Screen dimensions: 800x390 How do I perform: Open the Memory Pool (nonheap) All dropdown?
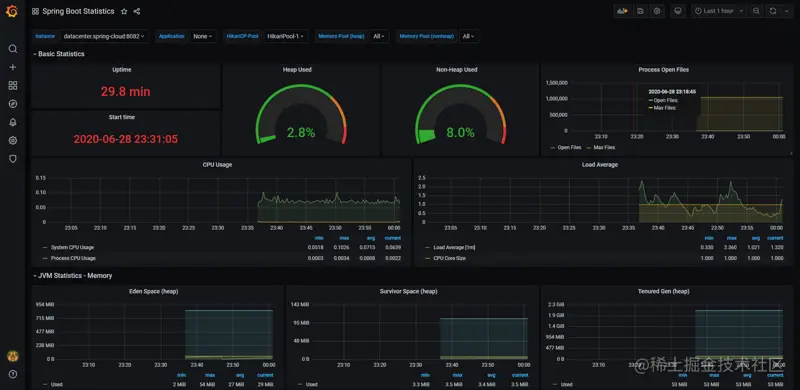(469, 36)
